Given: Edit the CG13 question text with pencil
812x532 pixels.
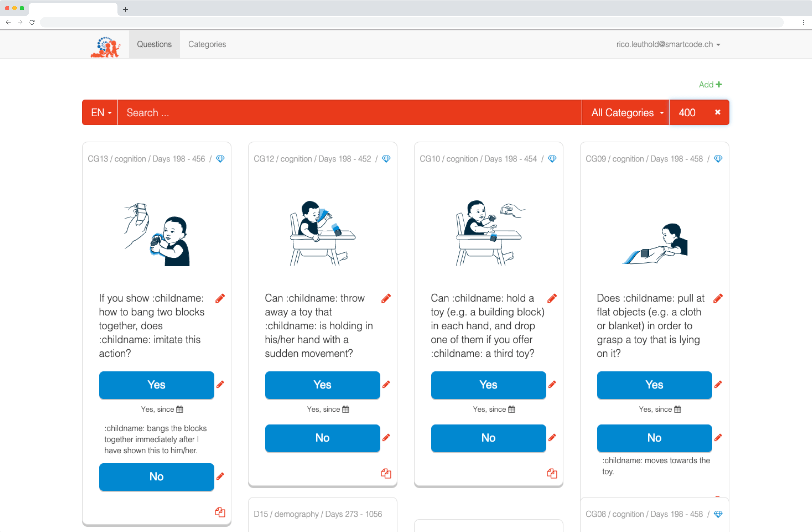Looking at the screenshot, I should pos(220,299).
